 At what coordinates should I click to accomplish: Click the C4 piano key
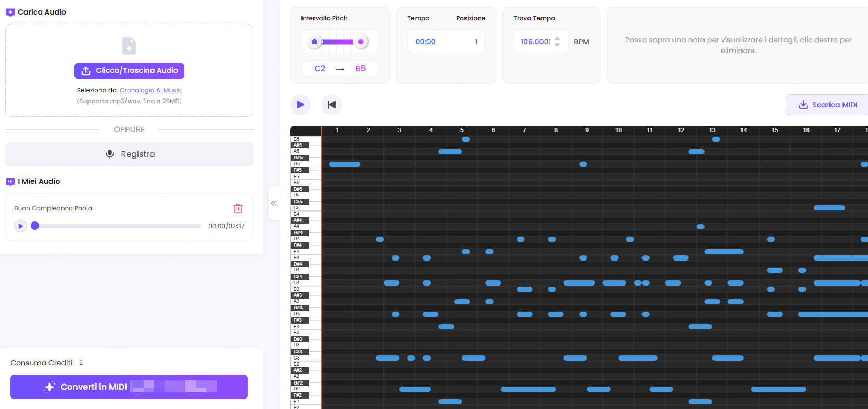click(306, 283)
